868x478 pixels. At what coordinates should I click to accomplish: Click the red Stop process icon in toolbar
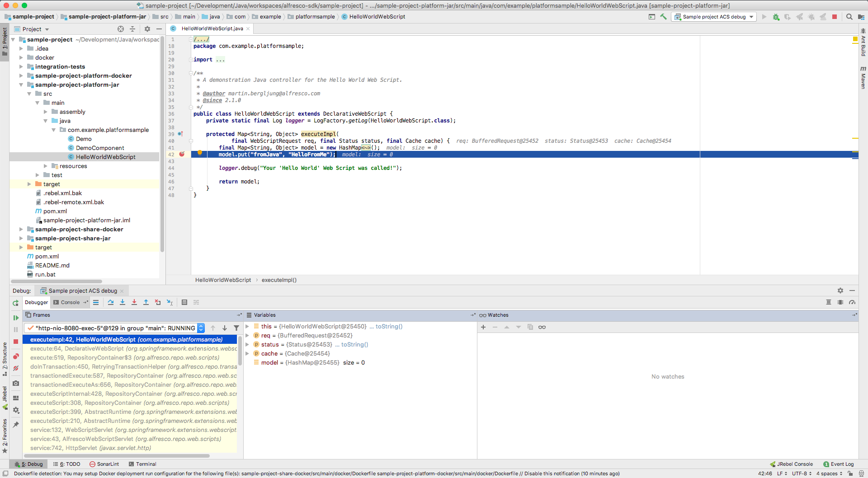(x=834, y=16)
